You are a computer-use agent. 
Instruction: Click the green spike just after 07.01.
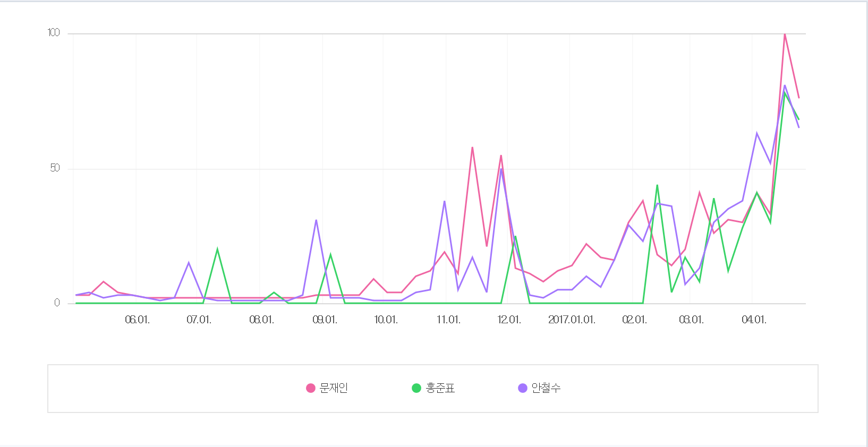217,249
